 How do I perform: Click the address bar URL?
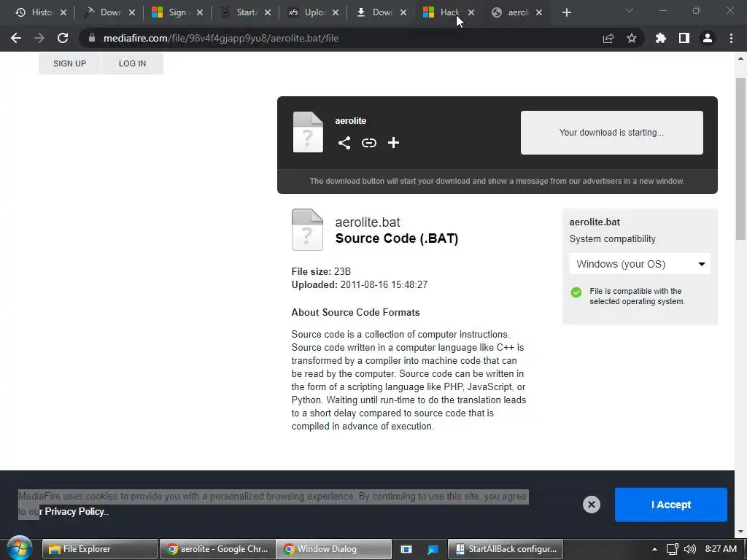(221, 38)
